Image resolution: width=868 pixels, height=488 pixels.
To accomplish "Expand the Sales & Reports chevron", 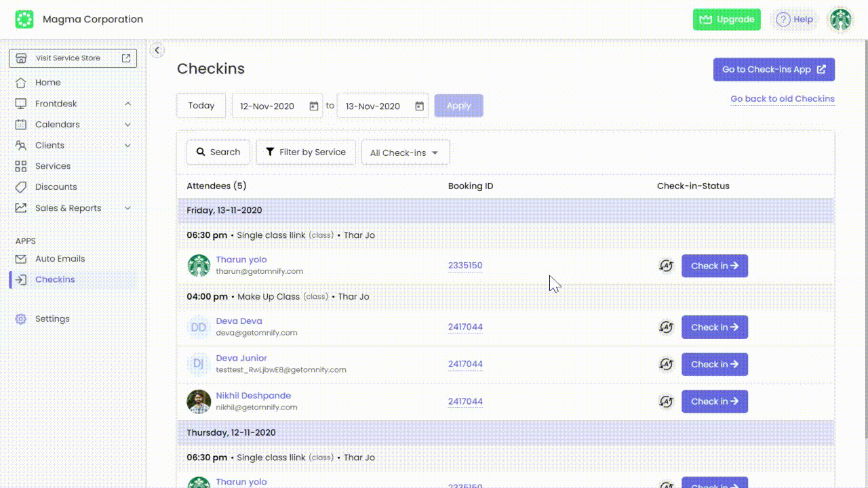I will click(x=127, y=208).
